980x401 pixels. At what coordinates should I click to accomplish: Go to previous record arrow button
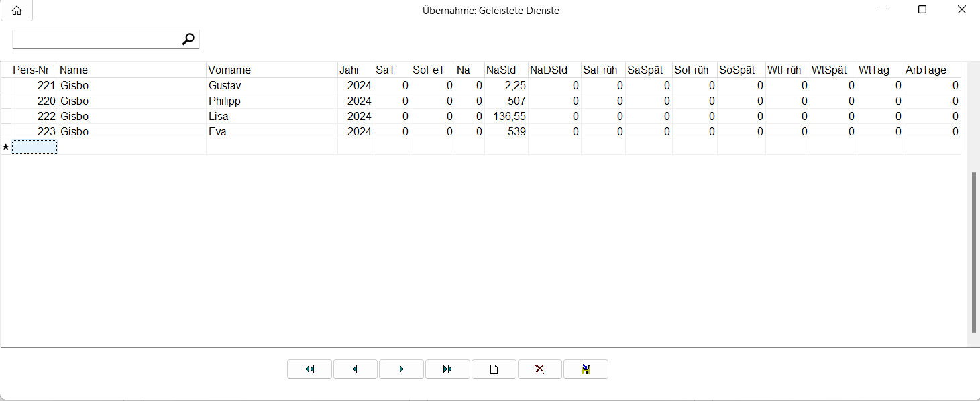pyautogui.click(x=356, y=369)
